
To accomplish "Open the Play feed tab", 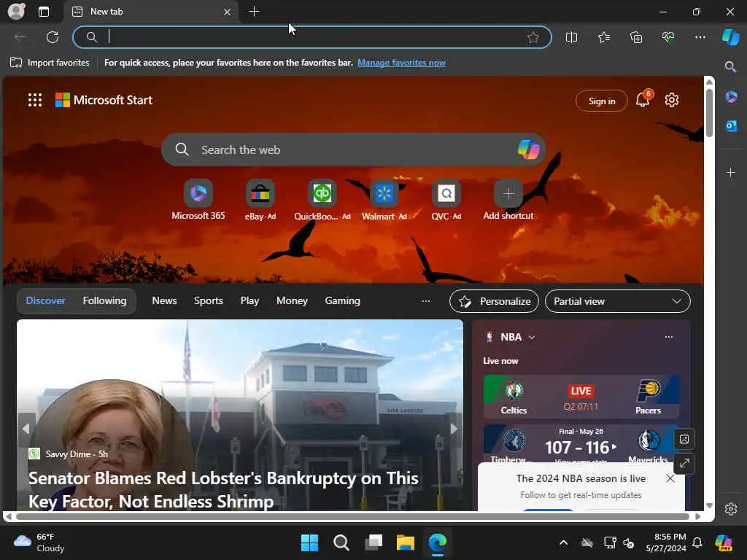I will 249,301.
